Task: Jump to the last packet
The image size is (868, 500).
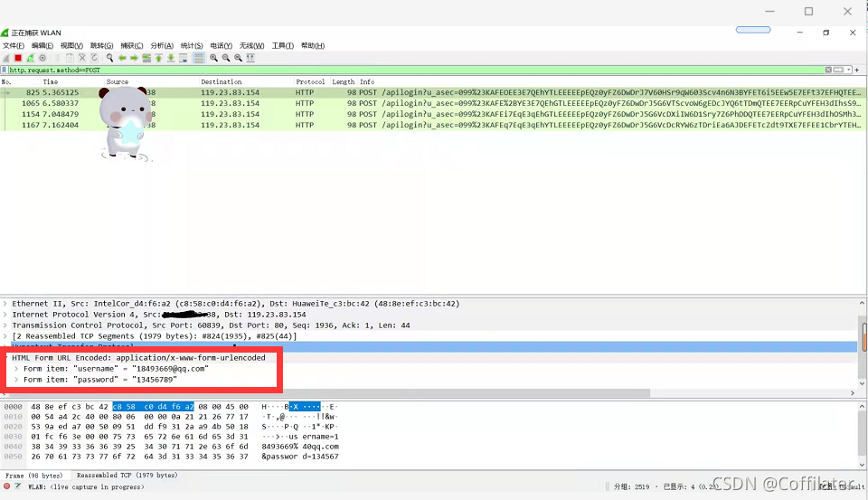Action: pyautogui.click(x=171, y=58)
